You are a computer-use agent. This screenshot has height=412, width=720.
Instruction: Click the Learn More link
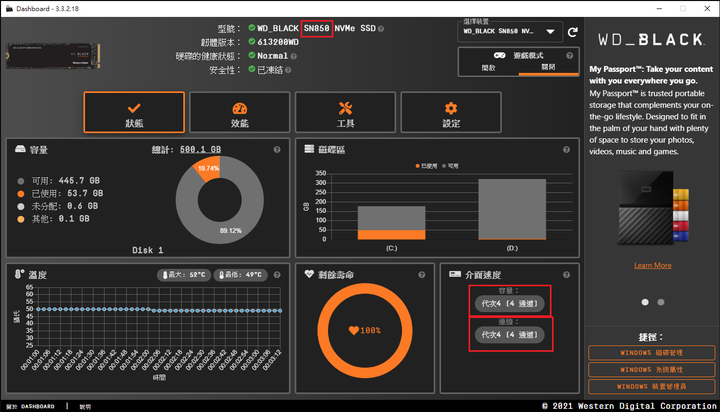coord(652,265)
